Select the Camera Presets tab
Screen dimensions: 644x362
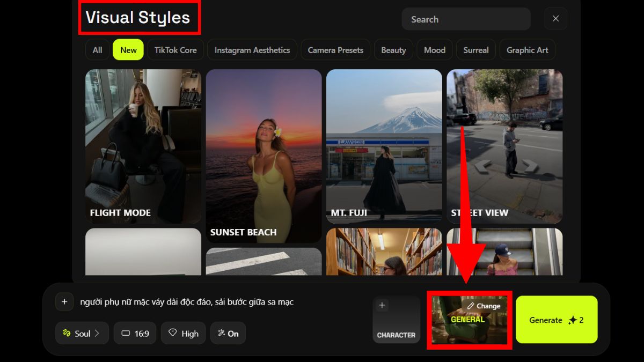click(335, 50)
